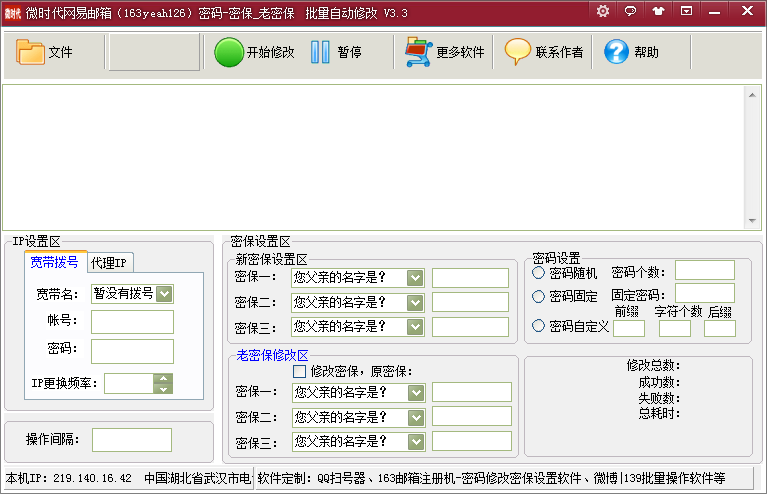This screenshot has height=494, width=767.
Task: Expand the 宽带名 dropdown
Action: point(164,293)
